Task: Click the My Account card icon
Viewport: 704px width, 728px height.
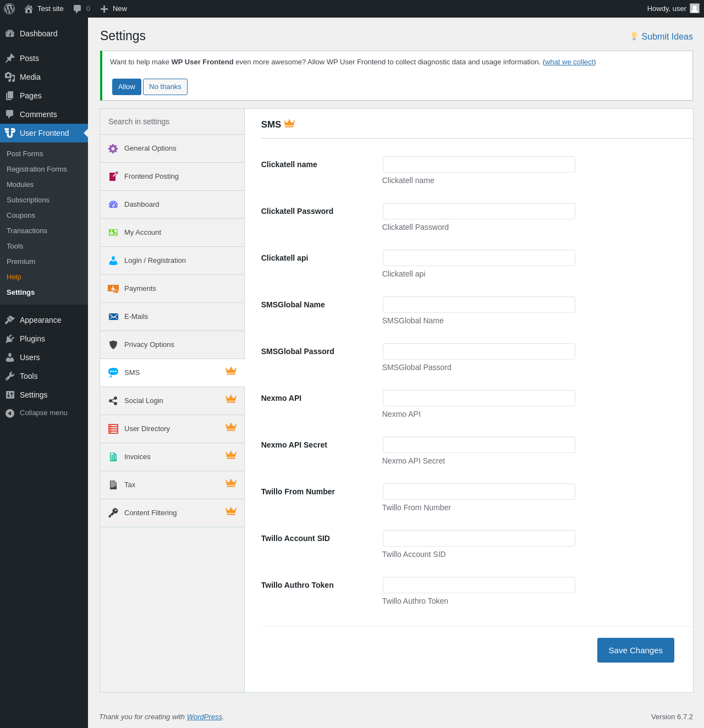Action: (x=113, y=233)
